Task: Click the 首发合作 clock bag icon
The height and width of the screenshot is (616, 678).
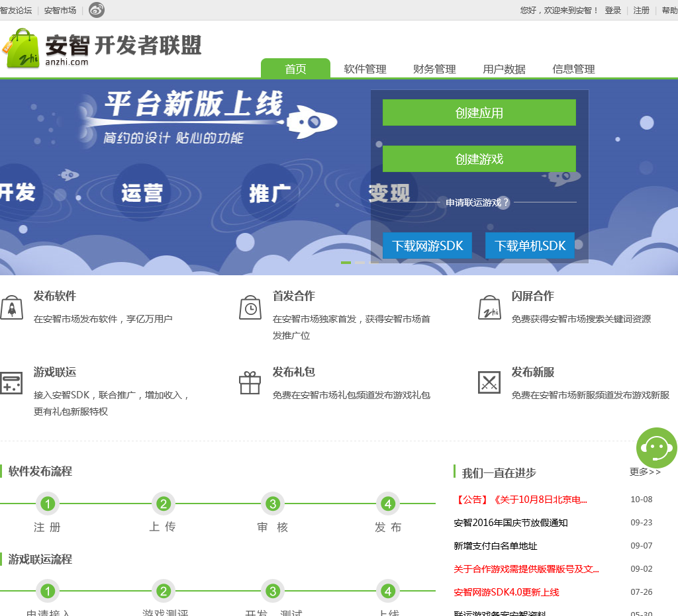Action: pyautogui.click(x=250, y=308)
